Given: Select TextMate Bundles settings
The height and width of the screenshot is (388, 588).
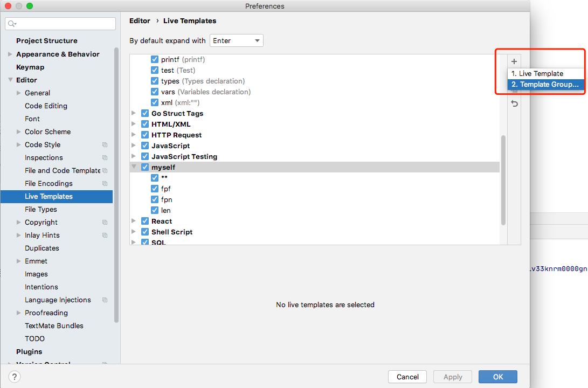Looking at the screenshot, I should (54, 326).
